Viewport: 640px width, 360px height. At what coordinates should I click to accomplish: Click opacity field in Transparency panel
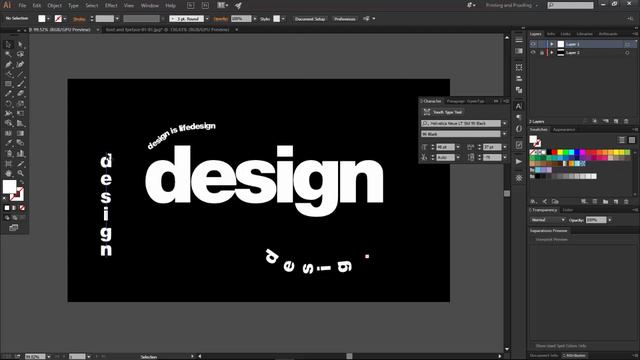[x=596, y=220]
